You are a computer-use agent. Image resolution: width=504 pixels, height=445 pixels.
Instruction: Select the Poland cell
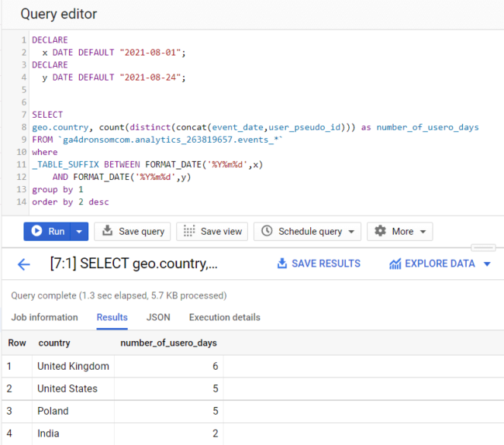[x=74, y=411]
